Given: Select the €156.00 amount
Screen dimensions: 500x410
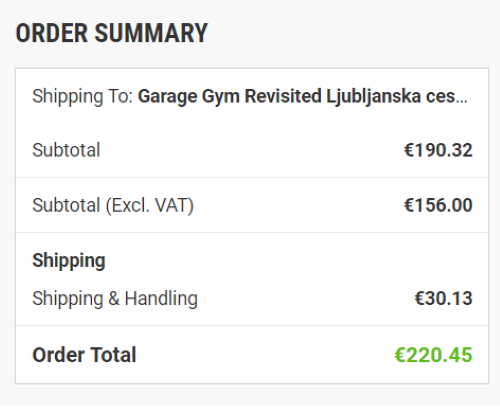Looking at the screenshot, I should tap(438, 205).
